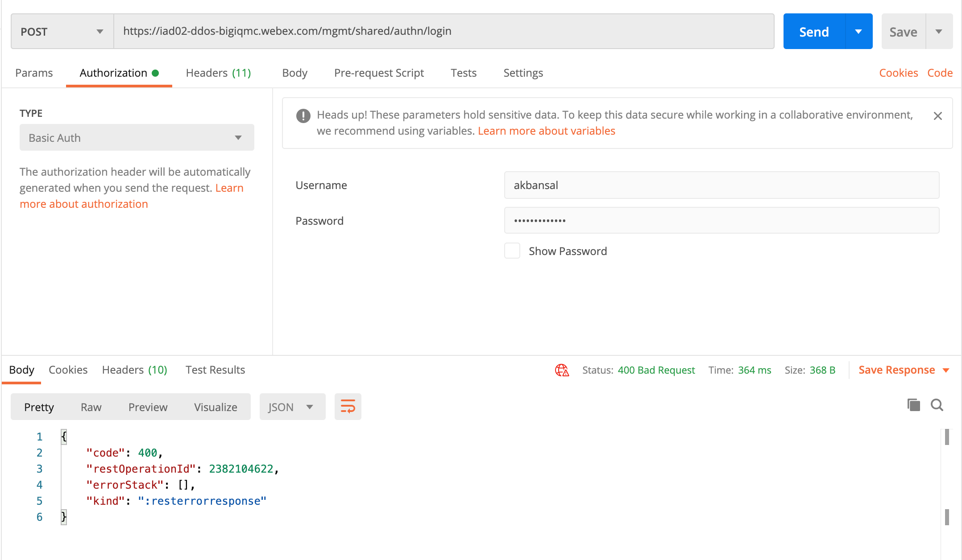This screenshot has width=962, height=560.
Task: Open the JSON format dropdown
Action: point(292,407)
